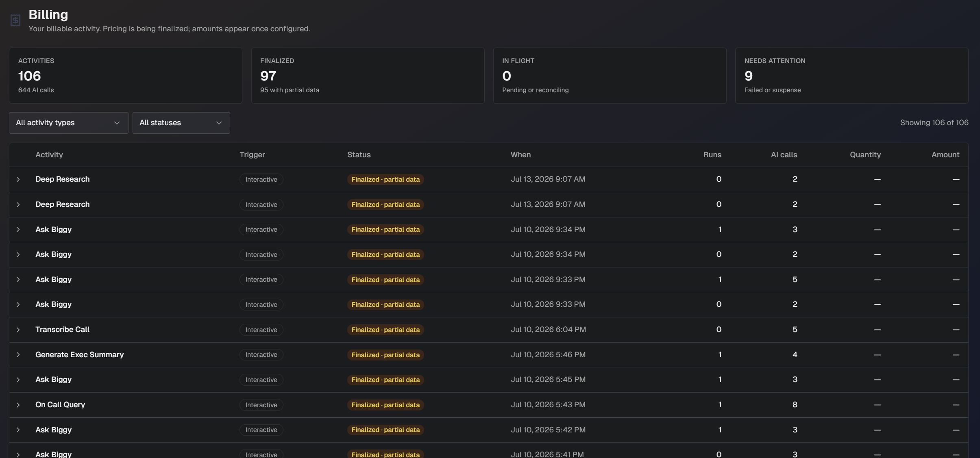This screenshot has height=458, width=980.
Task: Select the Needs Attention summary card
Action: 852,76
